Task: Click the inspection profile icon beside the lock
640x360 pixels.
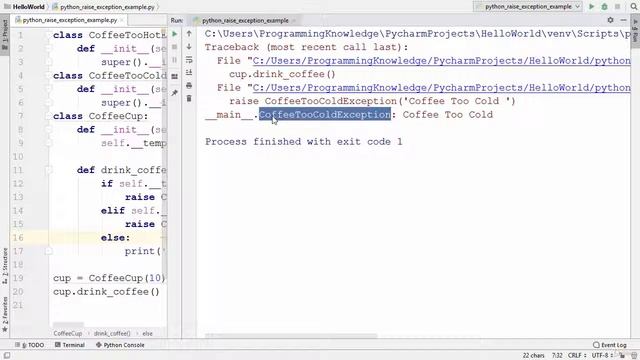Action: point(634,356)
